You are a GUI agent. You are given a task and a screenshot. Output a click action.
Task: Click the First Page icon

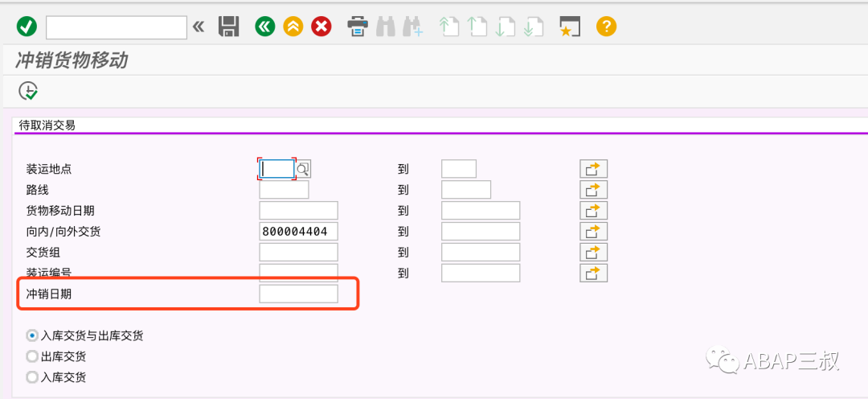tap(449, 27)
